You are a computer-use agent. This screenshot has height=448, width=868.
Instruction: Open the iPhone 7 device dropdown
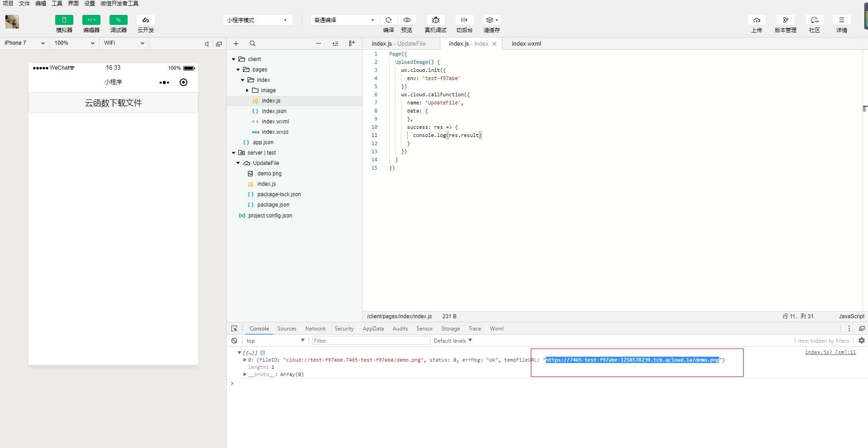point(24,43)
